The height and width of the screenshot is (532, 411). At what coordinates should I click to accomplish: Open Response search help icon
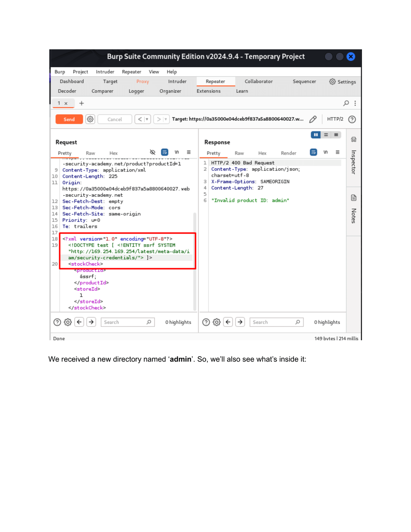(x=206, y=322)
